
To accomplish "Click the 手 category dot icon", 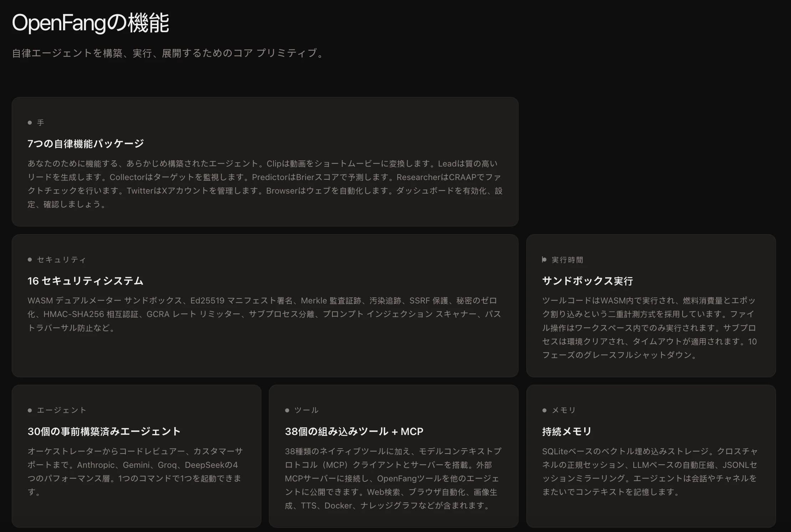I will click(30, 122).
